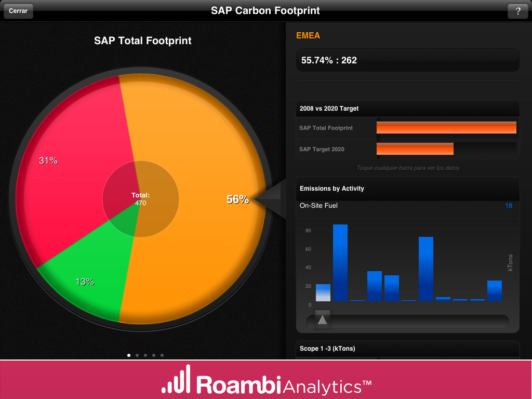Select the last blue emissions bar
The width and height of the screenshot is (532, 399).
coord(495,290)
